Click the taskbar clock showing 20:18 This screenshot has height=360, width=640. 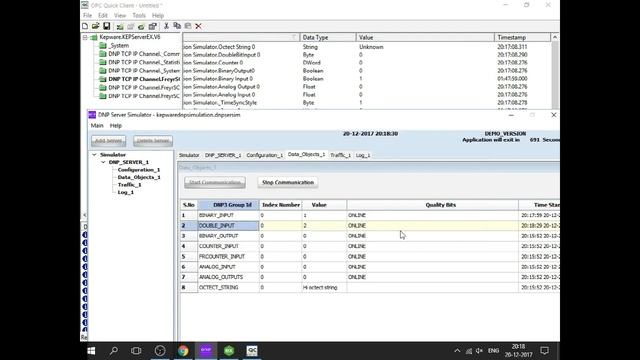[518, 351]
